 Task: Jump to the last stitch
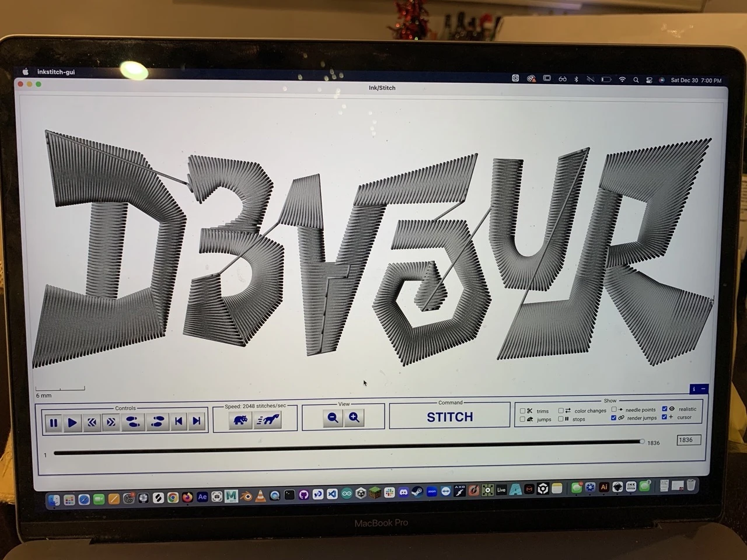(197, 421)
